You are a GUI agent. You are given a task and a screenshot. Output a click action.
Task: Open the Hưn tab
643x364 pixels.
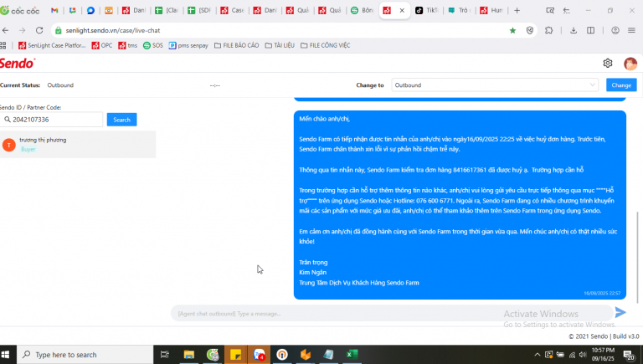(x=491, y=11)
